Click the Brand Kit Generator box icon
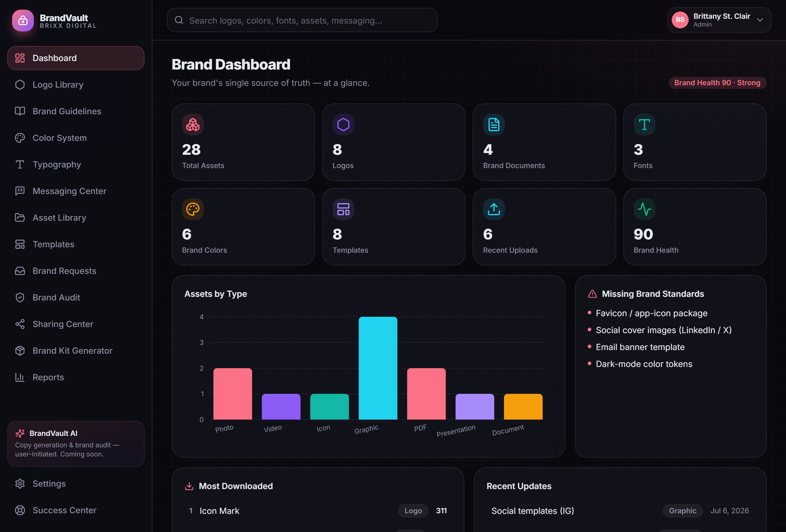The width and height of the screenshot is (786, 532). pos(20,351)
